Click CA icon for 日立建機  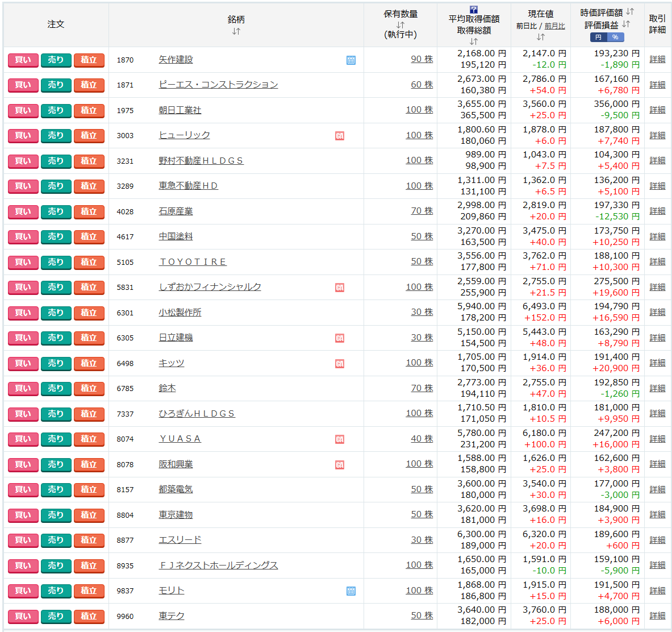340,338
